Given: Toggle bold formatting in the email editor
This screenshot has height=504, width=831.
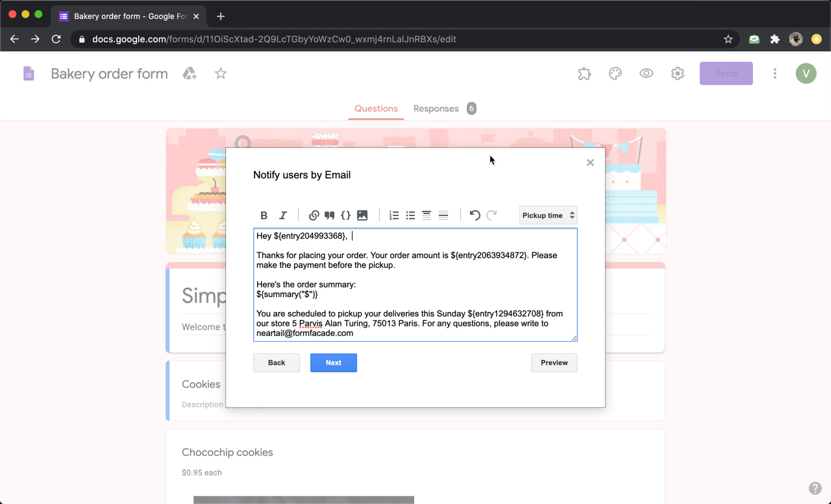Looking at the screenshot, I should pyautogui.click(x=264, y=215).
